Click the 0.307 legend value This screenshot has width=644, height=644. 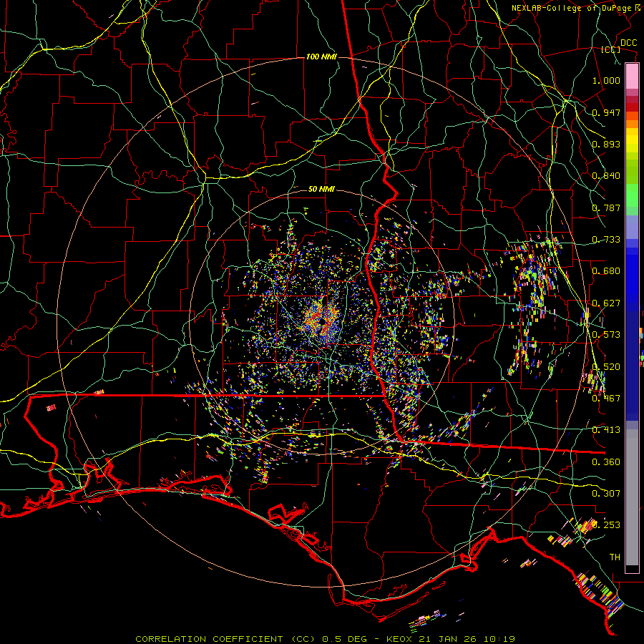tap(606, 494)
